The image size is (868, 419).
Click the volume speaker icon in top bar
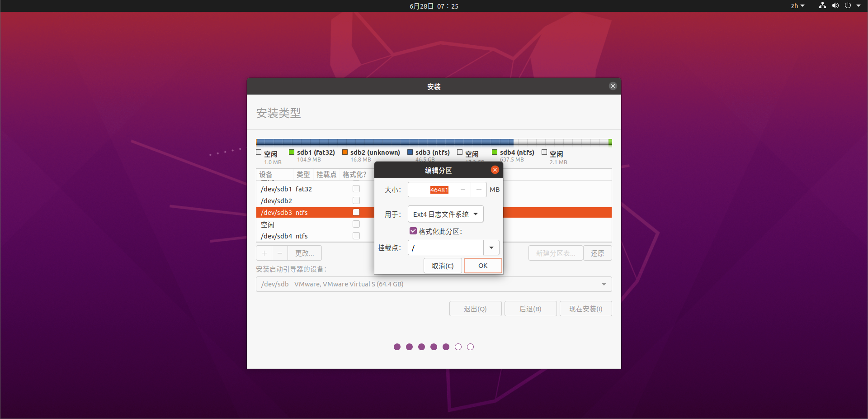[835, 6]
